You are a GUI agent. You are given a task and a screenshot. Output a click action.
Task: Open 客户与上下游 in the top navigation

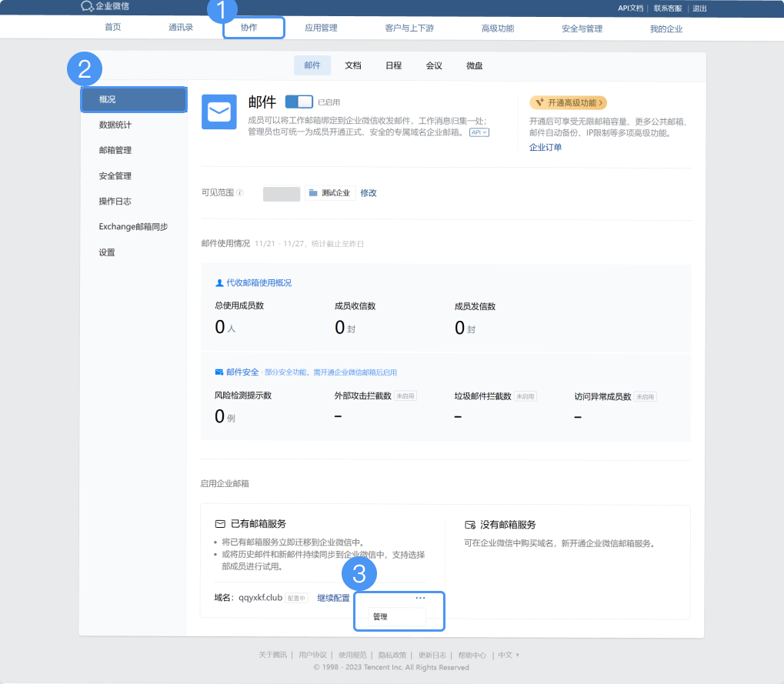tap(409, 28)
